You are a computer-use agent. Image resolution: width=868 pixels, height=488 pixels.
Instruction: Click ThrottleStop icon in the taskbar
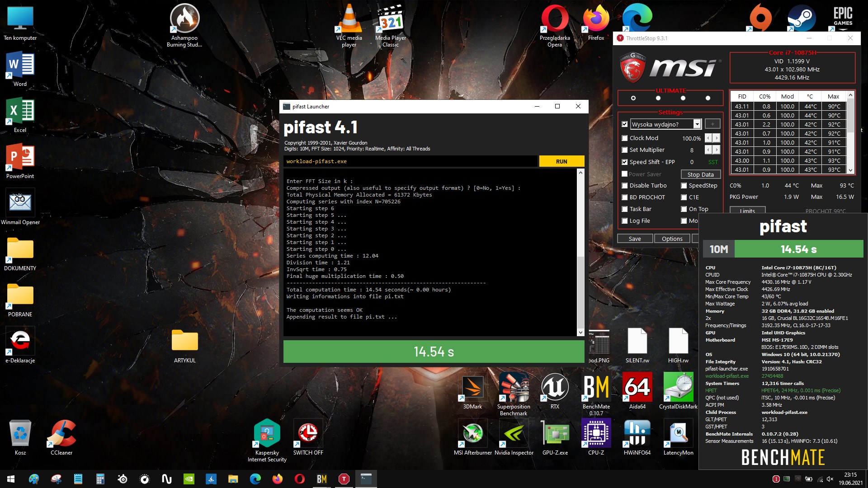click(x=344, y=479)
